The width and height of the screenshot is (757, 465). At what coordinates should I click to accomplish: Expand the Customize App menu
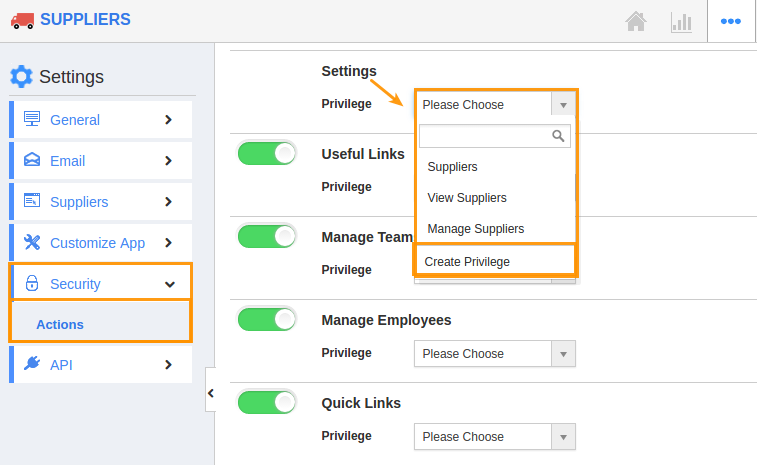point(100,243)
